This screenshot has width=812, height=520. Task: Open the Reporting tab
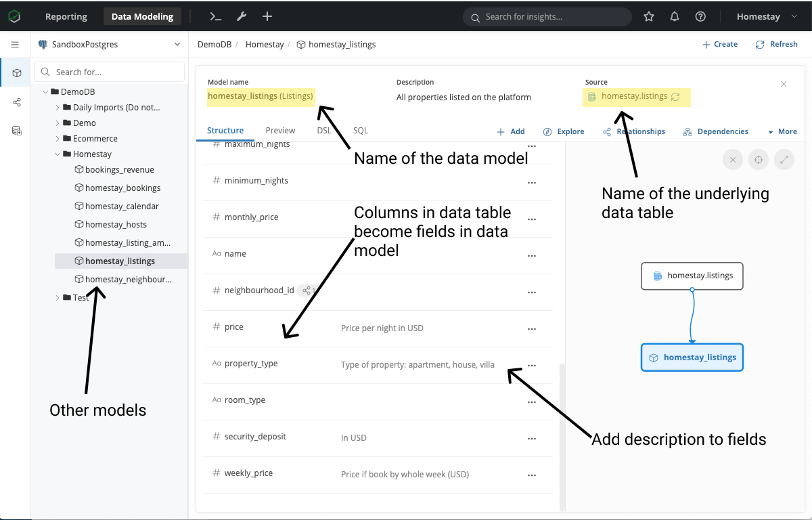[66, 16]
